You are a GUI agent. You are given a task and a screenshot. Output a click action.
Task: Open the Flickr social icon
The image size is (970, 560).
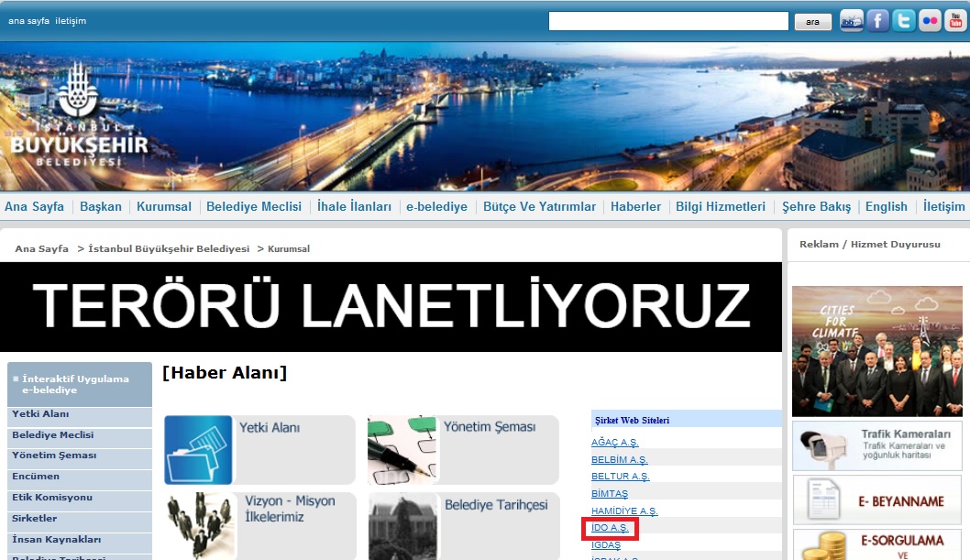pyautogui.click(x=930, y=20)
